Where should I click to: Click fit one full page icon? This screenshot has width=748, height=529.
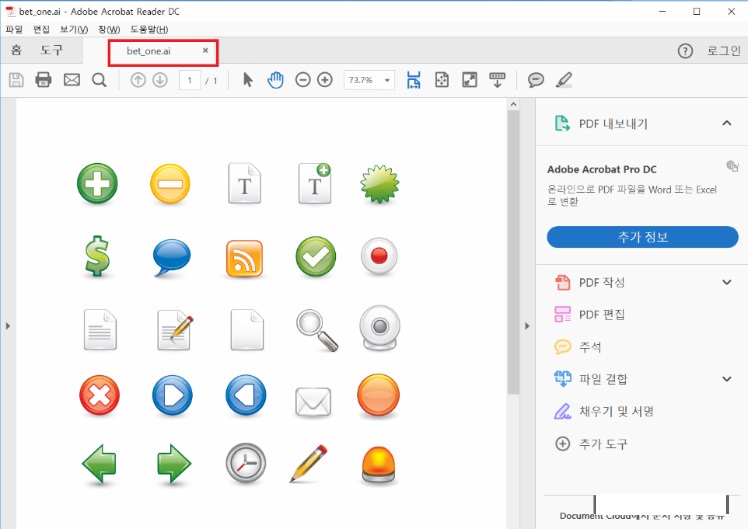click(442, 80)
